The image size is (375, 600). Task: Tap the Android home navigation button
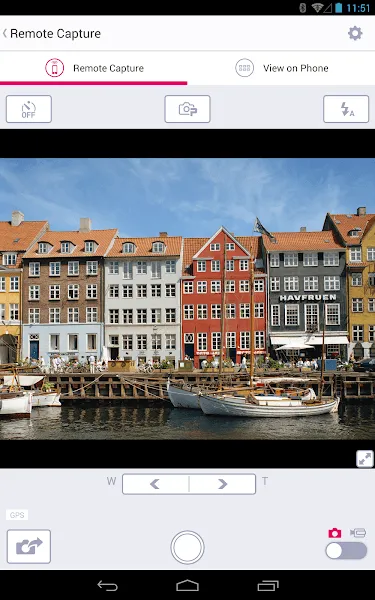[x=188, y=585]
